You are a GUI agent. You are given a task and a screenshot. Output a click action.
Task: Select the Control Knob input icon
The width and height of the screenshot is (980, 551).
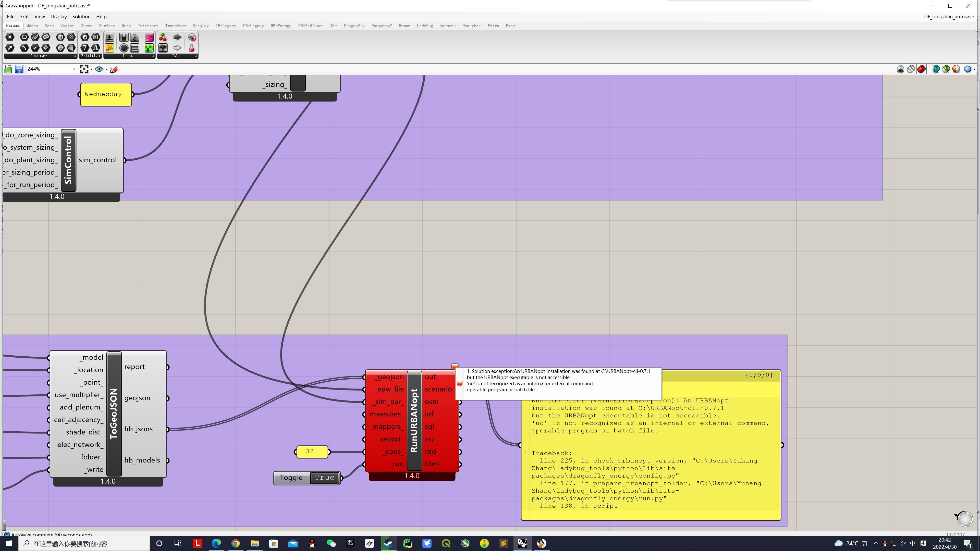[124, 47]
